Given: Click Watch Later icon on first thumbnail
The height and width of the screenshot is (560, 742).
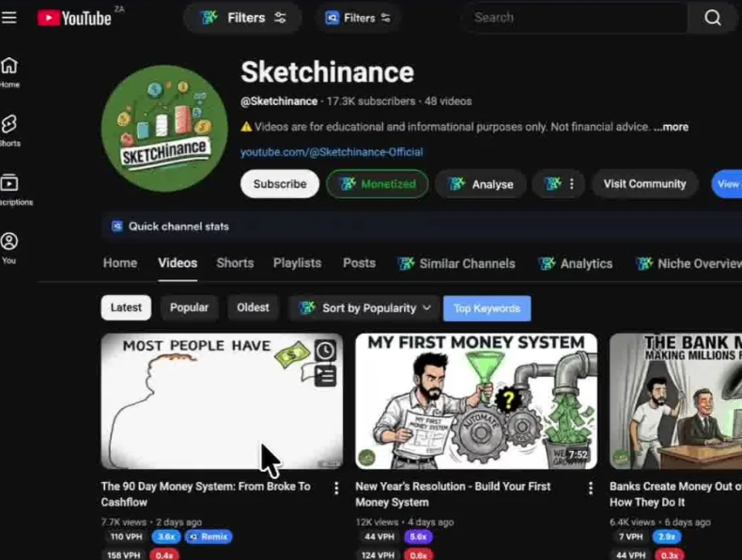Looking at the screenshot, I should [324, 350].
